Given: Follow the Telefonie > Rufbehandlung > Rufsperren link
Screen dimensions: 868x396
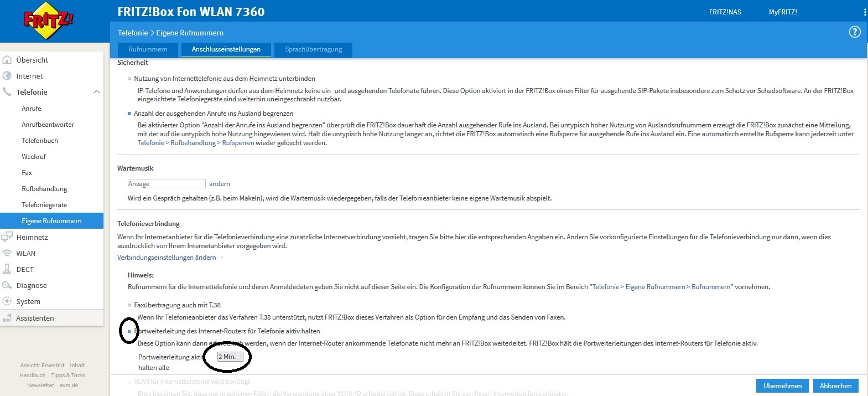Looking at the screenshot, I should pos(196,143).
